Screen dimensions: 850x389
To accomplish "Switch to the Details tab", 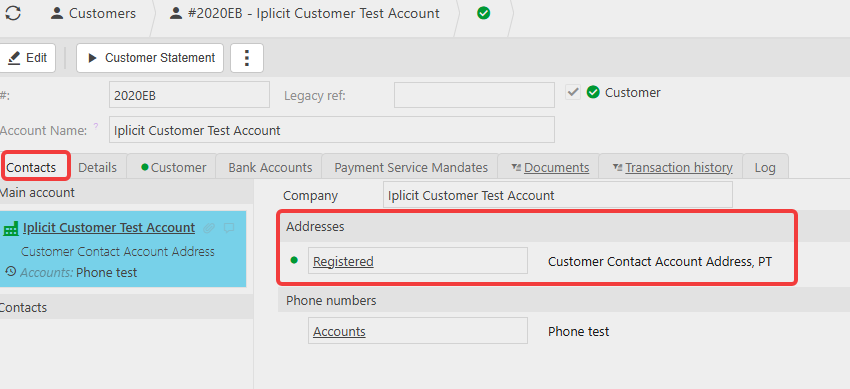I will (x=98, y=167).
